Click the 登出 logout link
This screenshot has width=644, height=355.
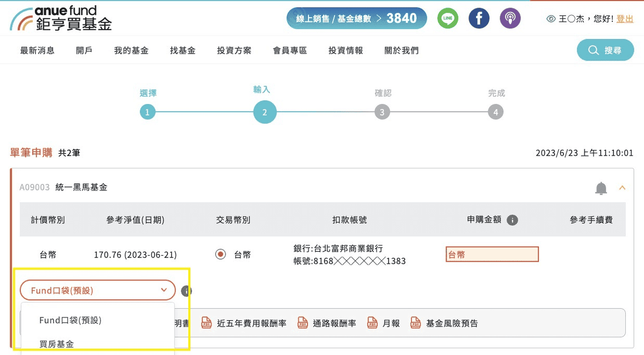pyautogui.click(x=625, y=19)
